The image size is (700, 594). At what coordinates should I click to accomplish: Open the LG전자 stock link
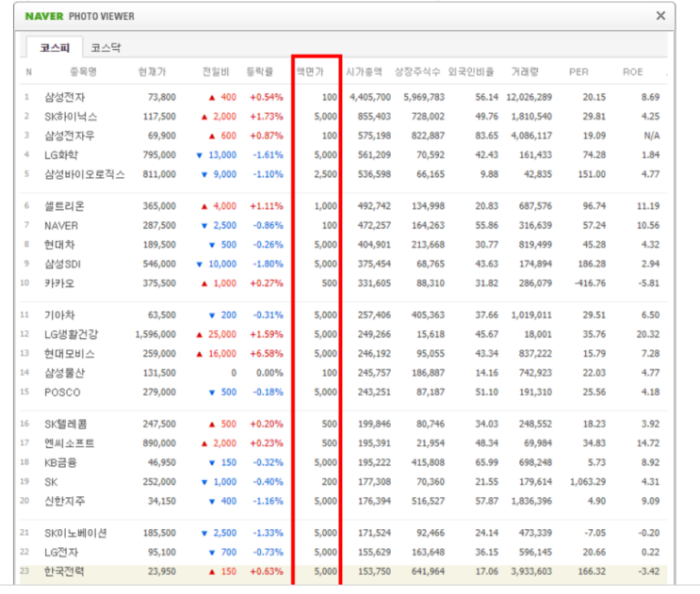point(61,552)
